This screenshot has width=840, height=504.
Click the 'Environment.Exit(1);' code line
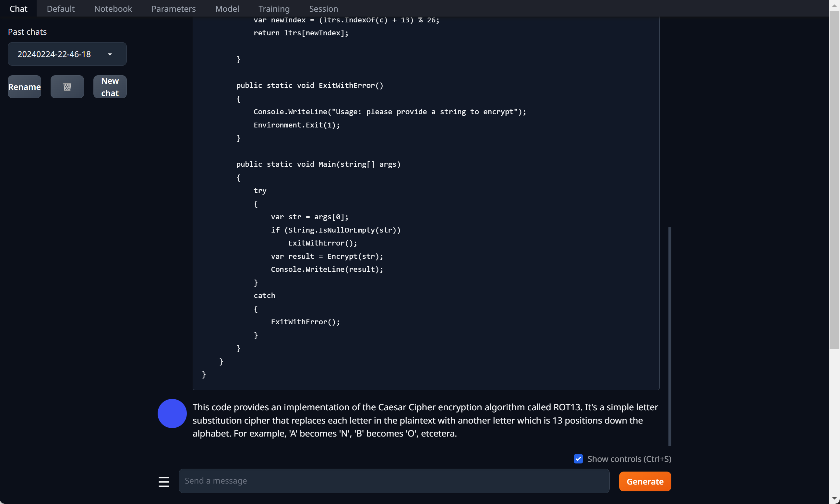click(296, 125)
